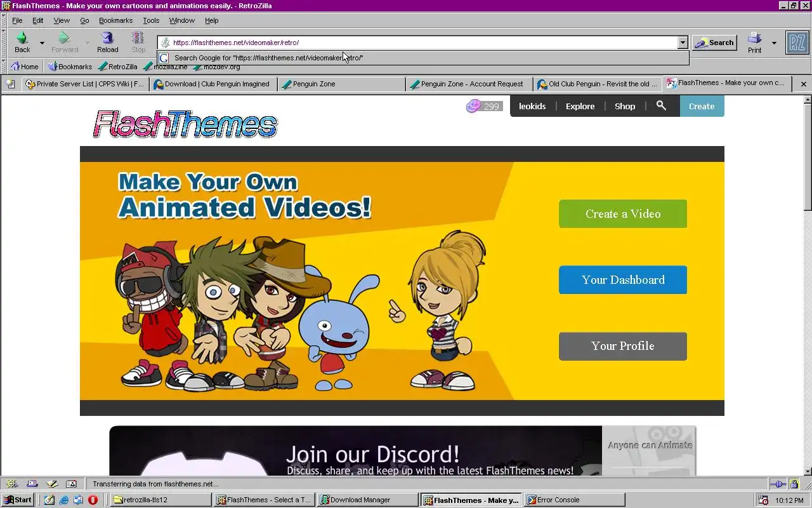The image size is (812, 508).
Task: Click the Stop loading button
Action: point(138,43)
